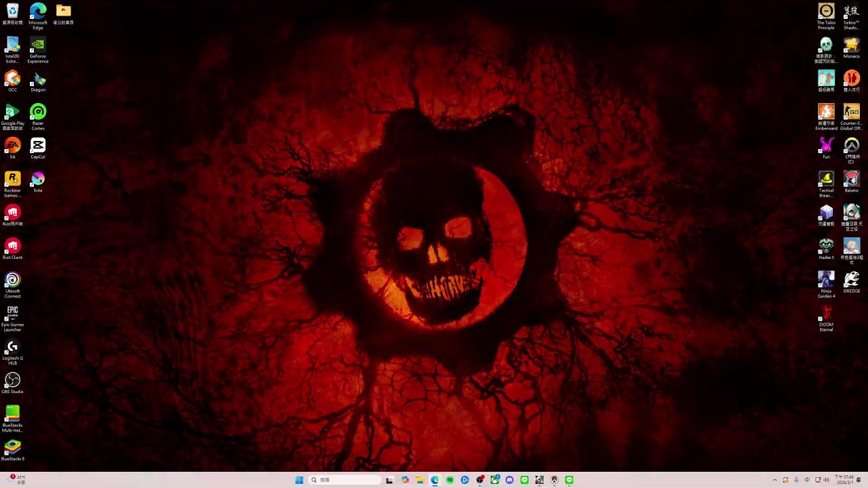Open Ninja Gaiden 4 shortcut
868x488 pixels.
(x=826, y=285)
